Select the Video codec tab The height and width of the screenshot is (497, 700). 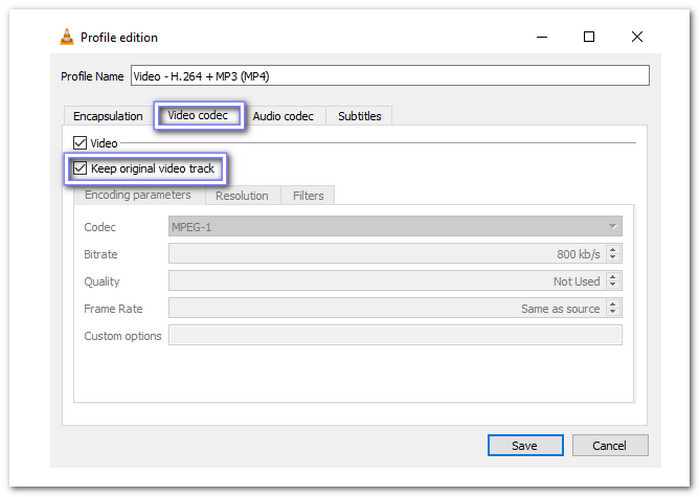[198, 115]
